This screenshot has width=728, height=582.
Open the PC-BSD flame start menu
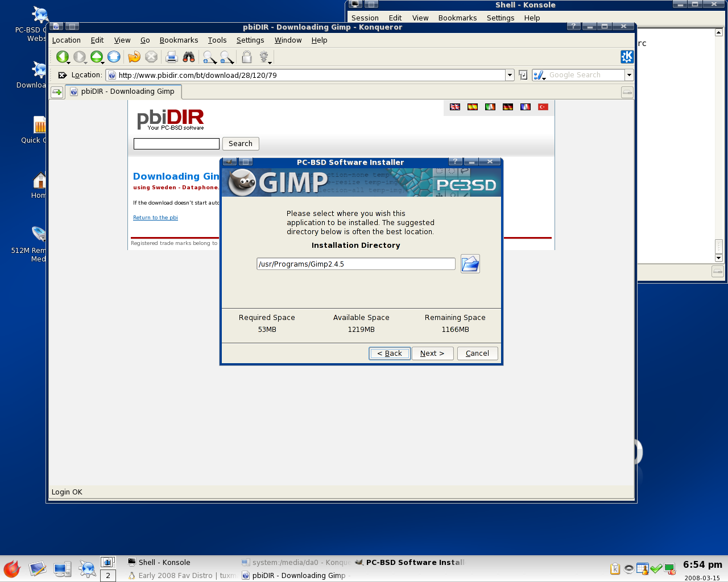[12, 568]
